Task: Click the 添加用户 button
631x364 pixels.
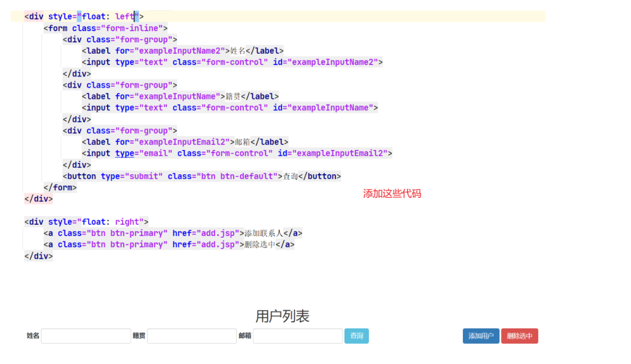Action: tap(481, 336)
